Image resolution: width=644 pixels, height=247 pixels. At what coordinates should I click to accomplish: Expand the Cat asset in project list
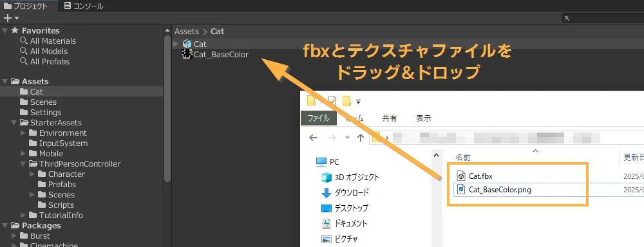[176, 44]
